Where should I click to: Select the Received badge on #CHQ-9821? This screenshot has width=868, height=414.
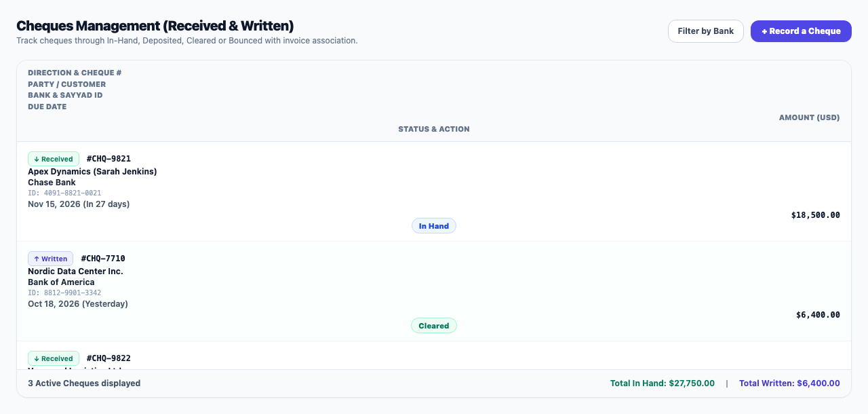pos(54,159)
